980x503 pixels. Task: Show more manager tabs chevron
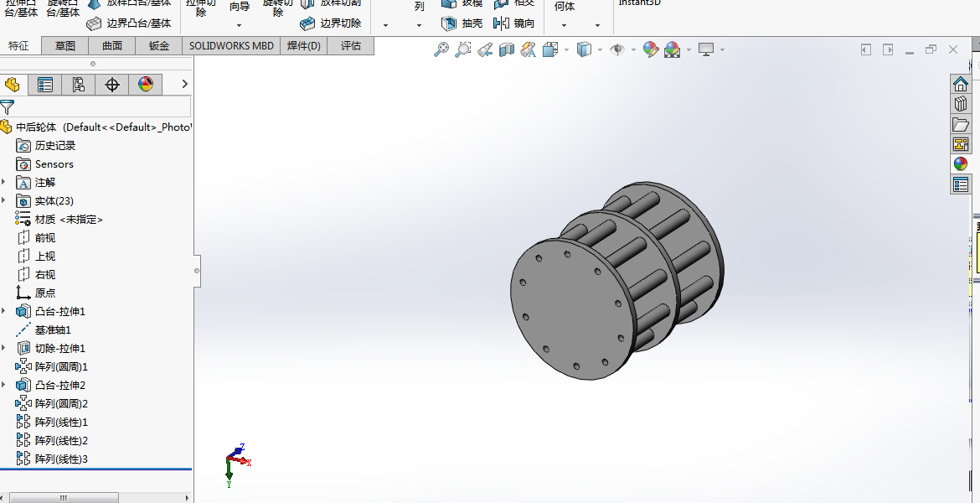[184, 84]
